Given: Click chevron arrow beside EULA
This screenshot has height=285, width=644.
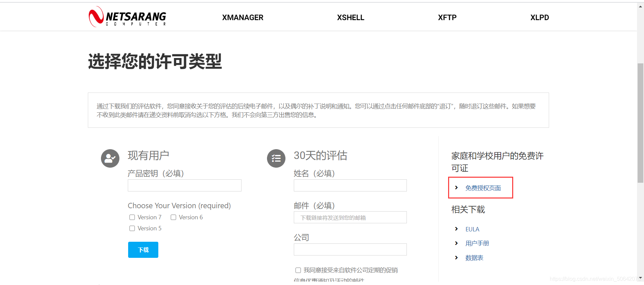Looking at the screenshot, I should pyautogui.click(x=456, y=229).
